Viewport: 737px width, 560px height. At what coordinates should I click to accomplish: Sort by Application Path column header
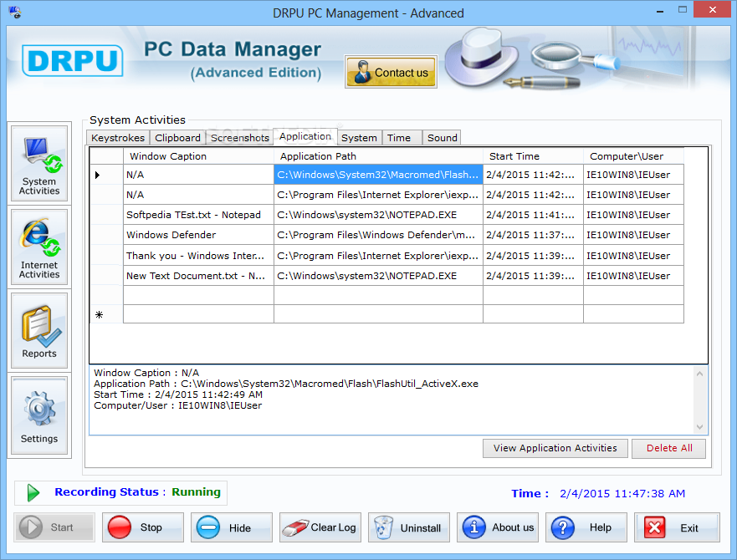coord(378,156)
